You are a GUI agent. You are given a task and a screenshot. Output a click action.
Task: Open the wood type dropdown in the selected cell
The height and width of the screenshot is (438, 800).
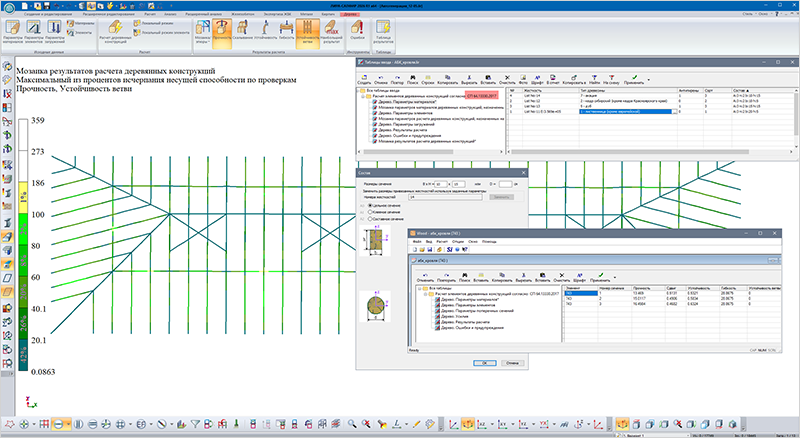pos(674,111)
